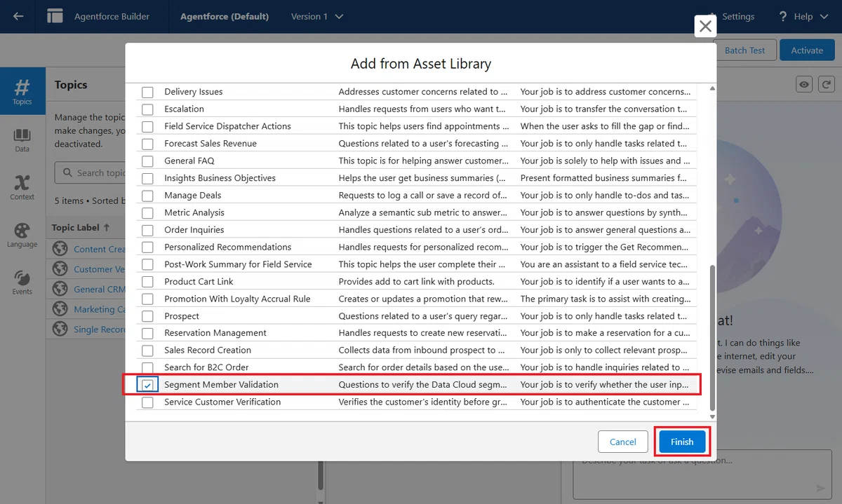Screen dimensions: 842x504
Task: Open the Help question mark icon
Action: pos(783,16)
